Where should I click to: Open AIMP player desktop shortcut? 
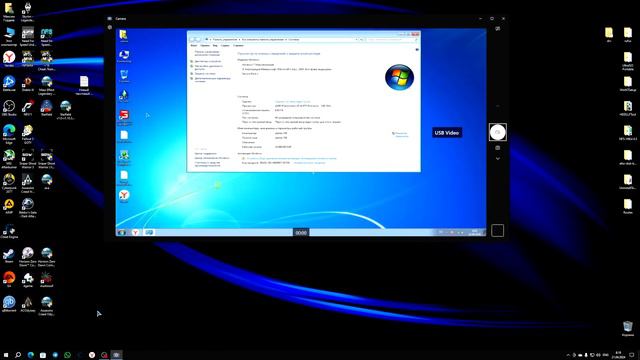[x=9, y=206]
